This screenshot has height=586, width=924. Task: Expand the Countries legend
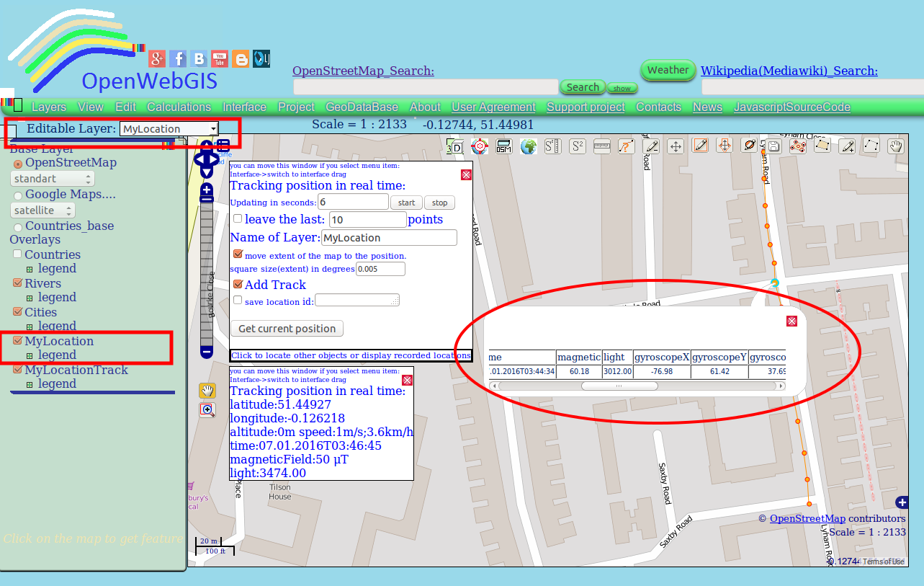pyautogui.click(x=30, y=269)
